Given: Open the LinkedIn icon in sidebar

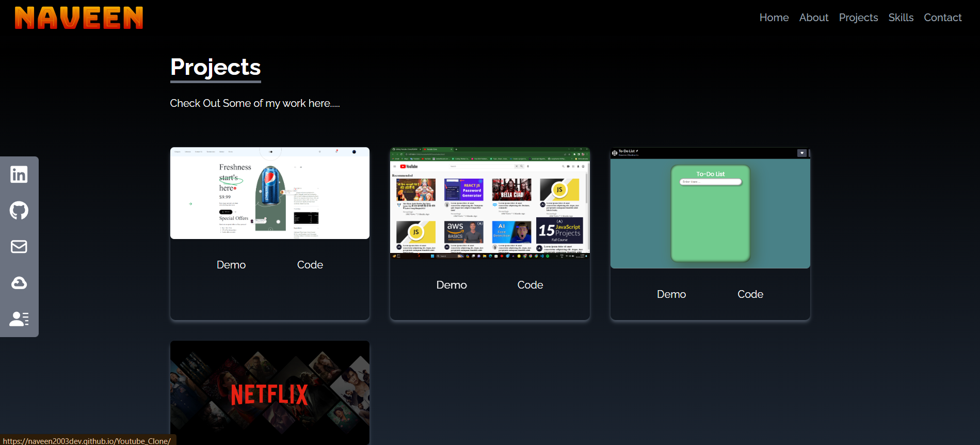Looking at the screenshot, I should [x=19, y=174].
